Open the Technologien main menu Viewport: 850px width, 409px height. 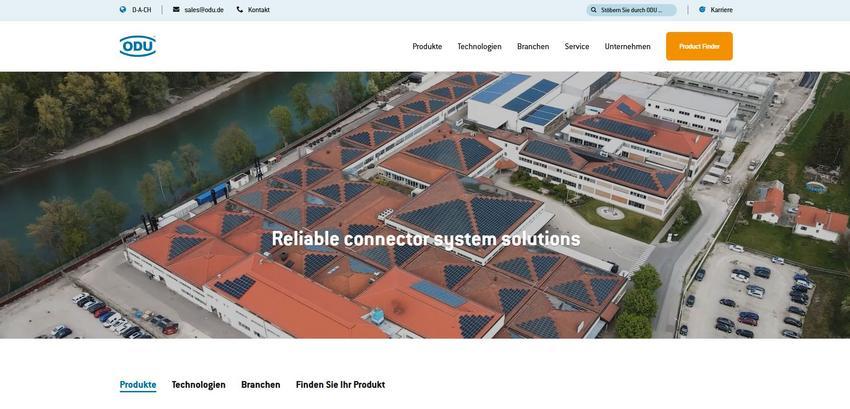click(479, 47)
